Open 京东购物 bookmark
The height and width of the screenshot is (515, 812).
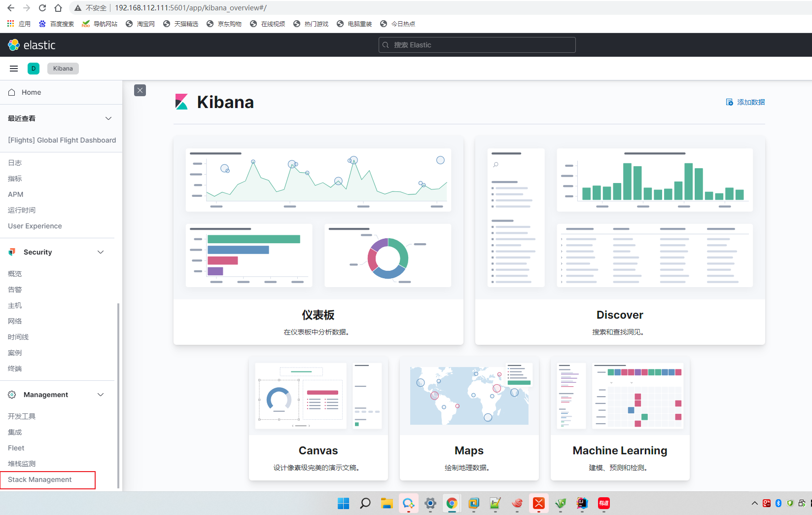224,24
